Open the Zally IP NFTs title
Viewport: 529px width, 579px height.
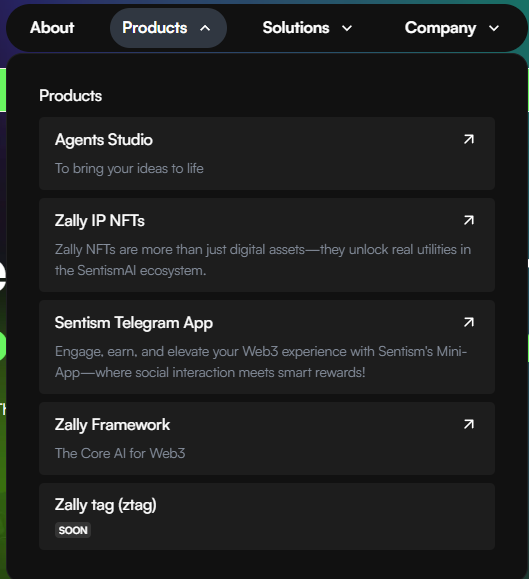coord(100,221)
